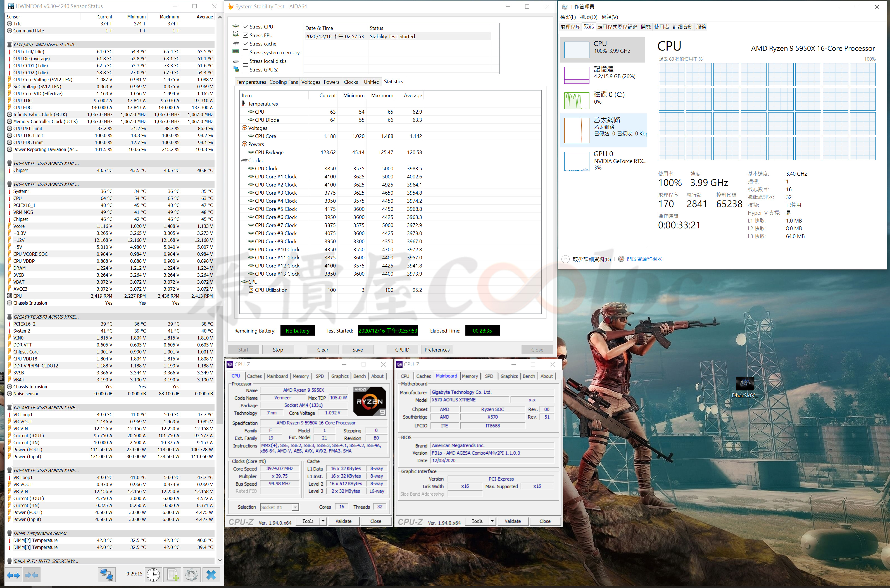Collapse Voltages group in AIDA64 Statistics

(244, 128)
